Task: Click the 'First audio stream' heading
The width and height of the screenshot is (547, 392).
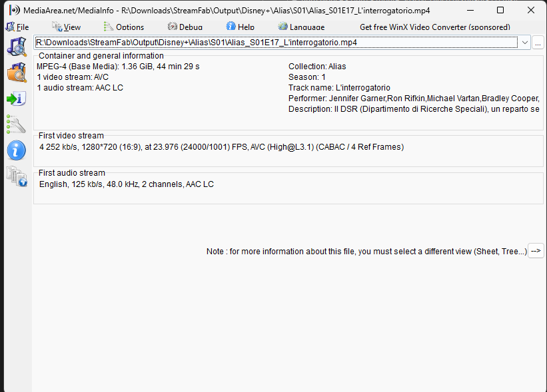Action: point(71,173)
